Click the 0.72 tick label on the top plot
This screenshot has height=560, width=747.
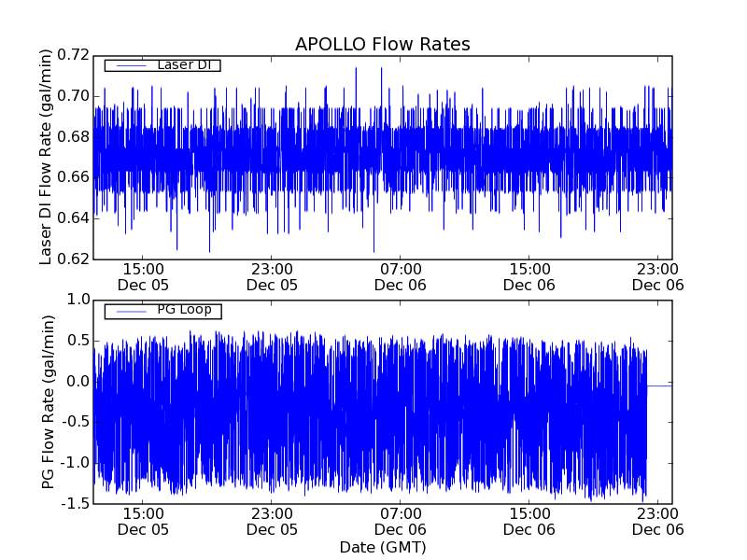(x=74, y=55)
